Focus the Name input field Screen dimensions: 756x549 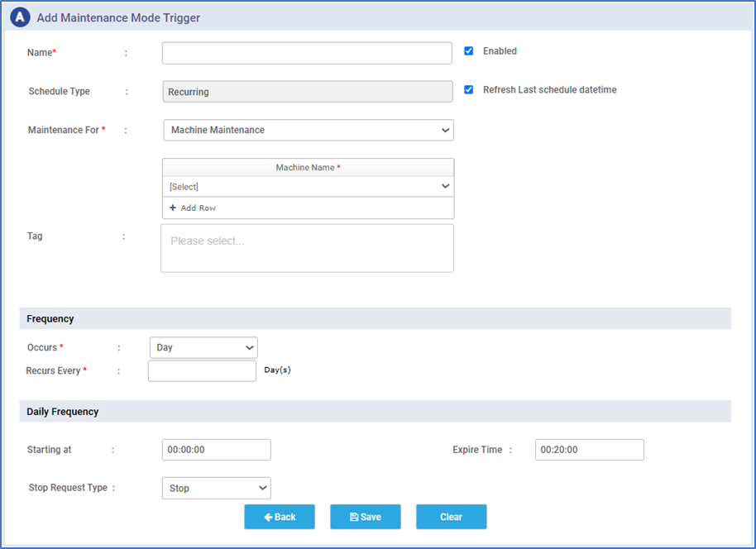click(x=307, y=53)
